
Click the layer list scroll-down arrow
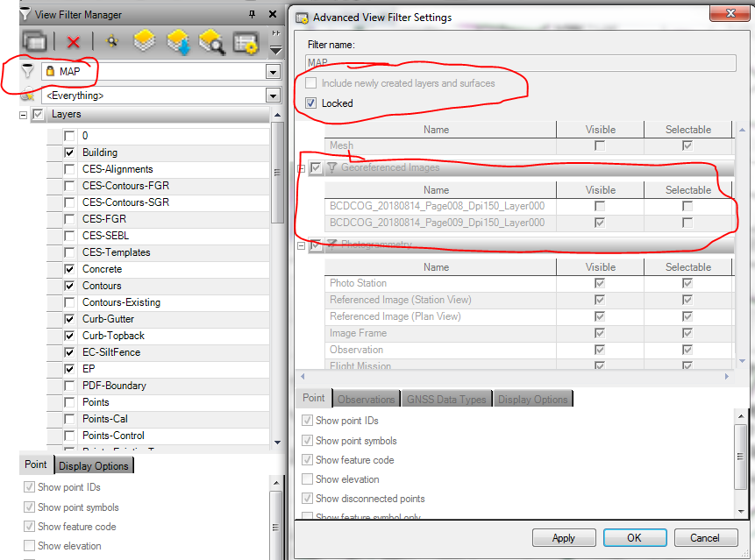277,443
